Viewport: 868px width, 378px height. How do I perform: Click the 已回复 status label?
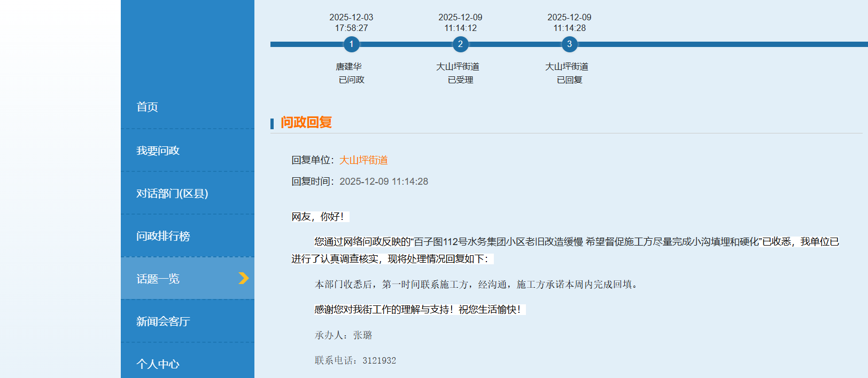tap(569, 80)
